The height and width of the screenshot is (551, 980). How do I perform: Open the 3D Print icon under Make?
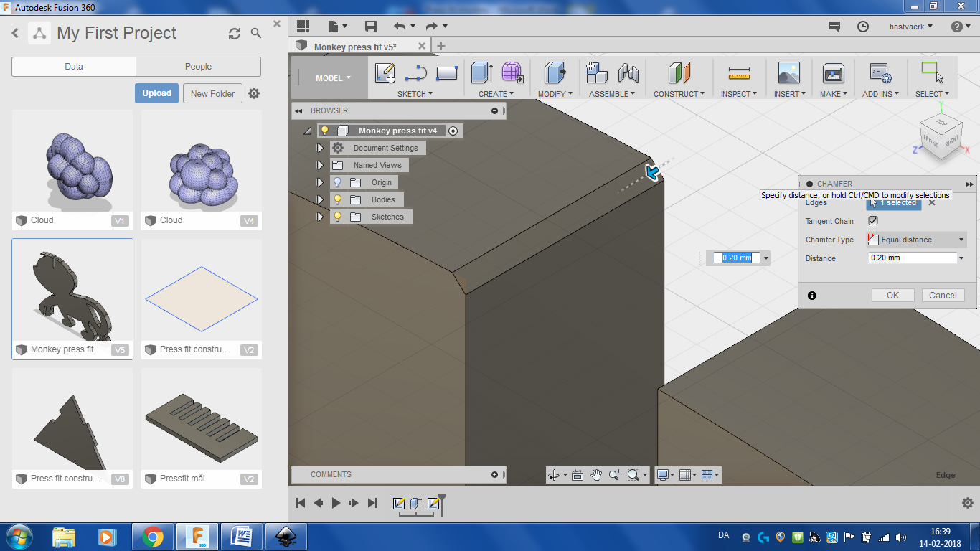pyautogui.click(x=833, y=73)
